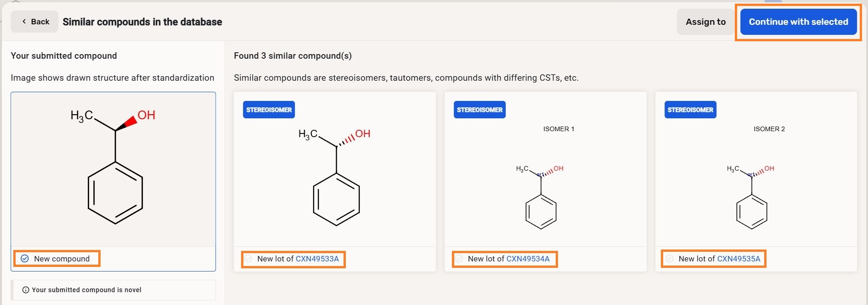868x305 pixels.
Task: Open the CXN49534A compound link
Action: coord(528,259)
